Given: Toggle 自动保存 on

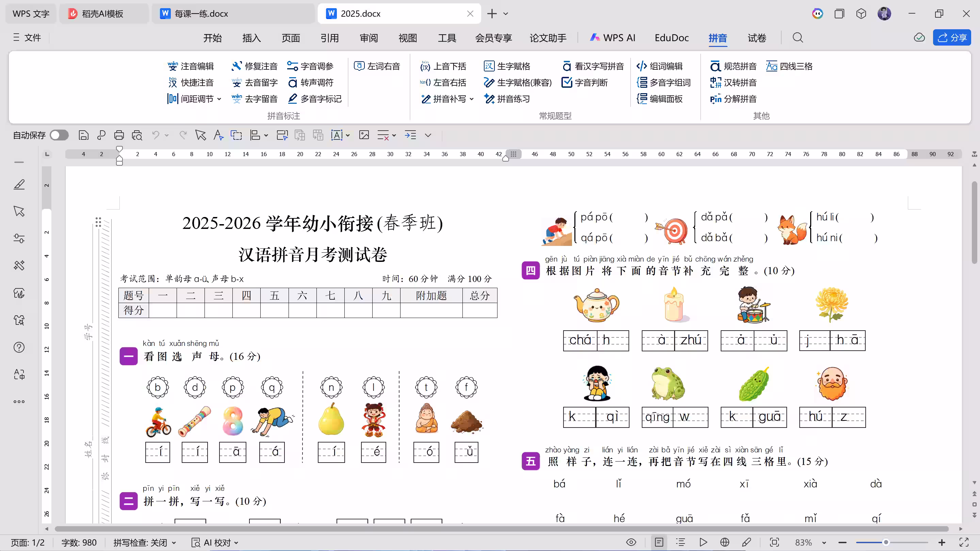Looking at the screenshot, I should [59, 135].
